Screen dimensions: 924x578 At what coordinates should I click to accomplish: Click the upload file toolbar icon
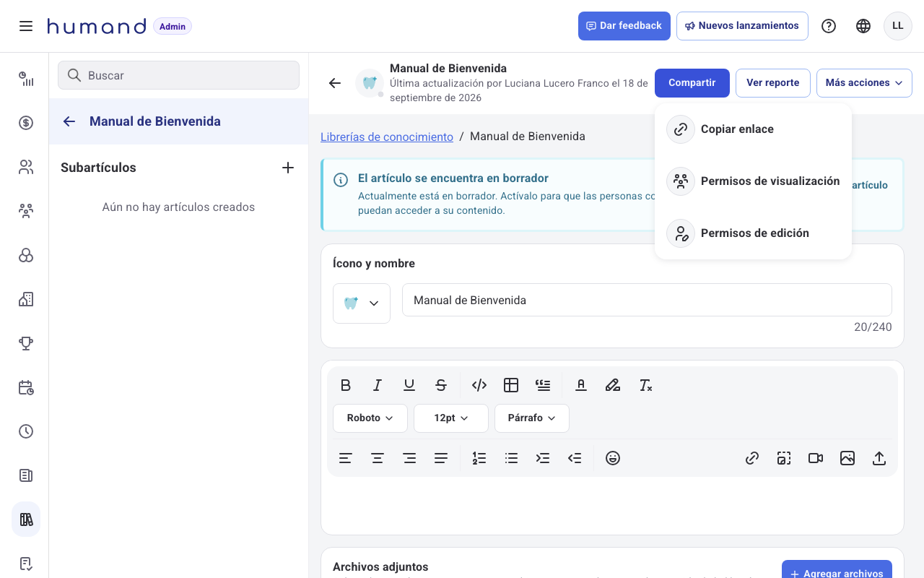click(x=879, y=458)
